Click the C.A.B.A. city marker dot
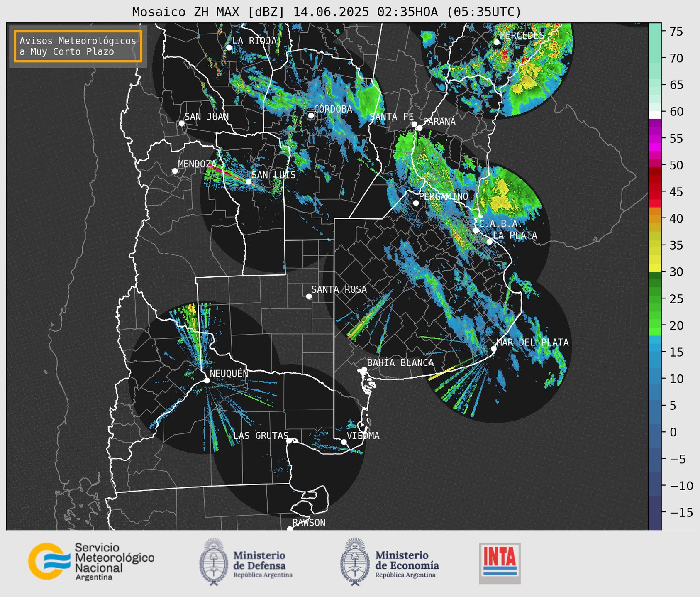Viewport: 700px width, 597px height. pos(476,230)
